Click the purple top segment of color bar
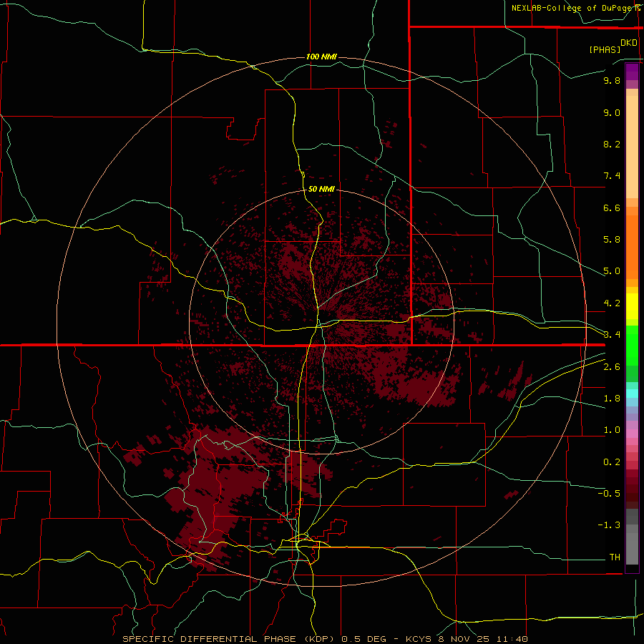 (x=632, y=72)
